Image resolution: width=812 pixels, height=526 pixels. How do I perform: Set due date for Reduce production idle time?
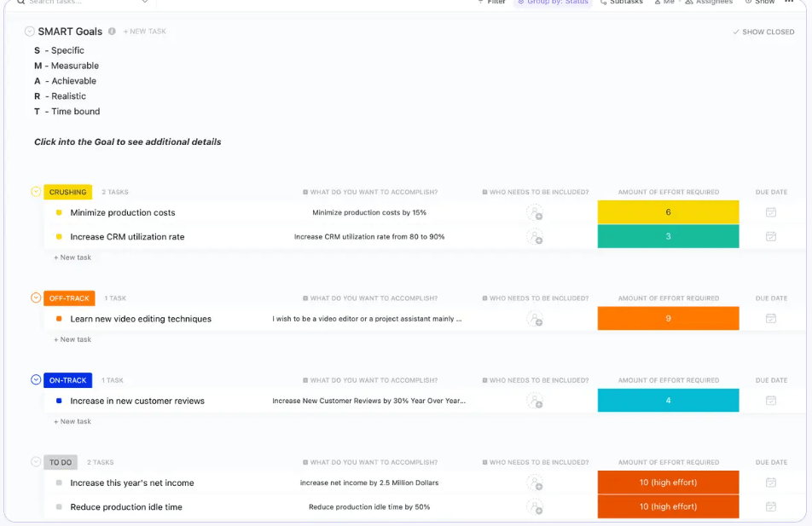tap(771, 506)
